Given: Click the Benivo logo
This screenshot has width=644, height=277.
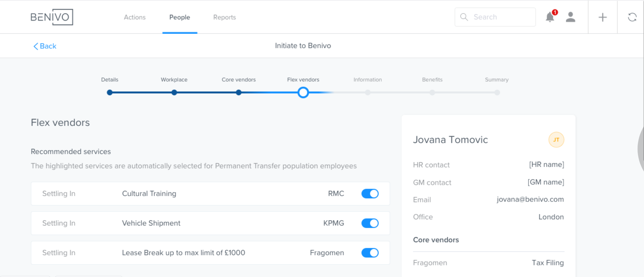Looking at the screenshot, I should pyautogui.click(x=52, y=17).
